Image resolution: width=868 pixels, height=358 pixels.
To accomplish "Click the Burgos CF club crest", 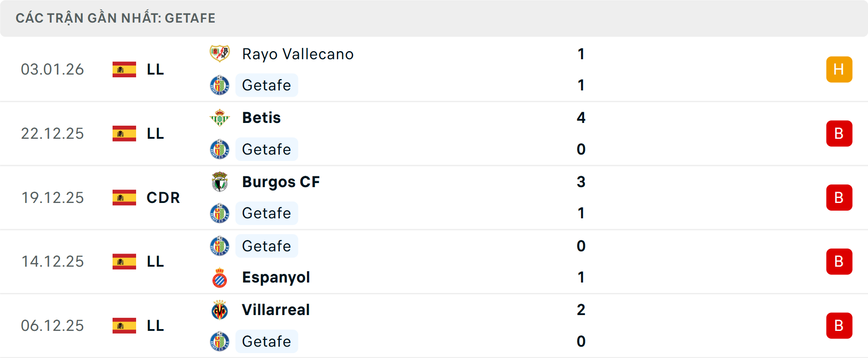I will click(x=220, y=182).
